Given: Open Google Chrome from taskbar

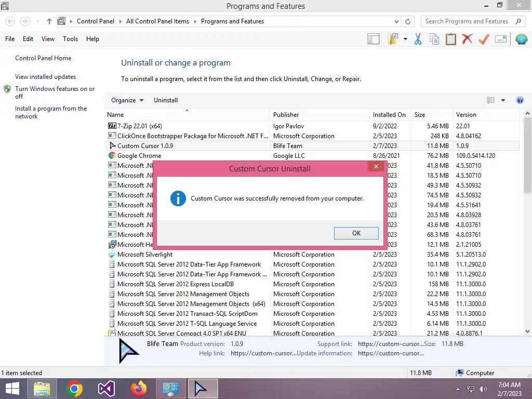Looking at the screenshot, I should click(x=74, y=389).
